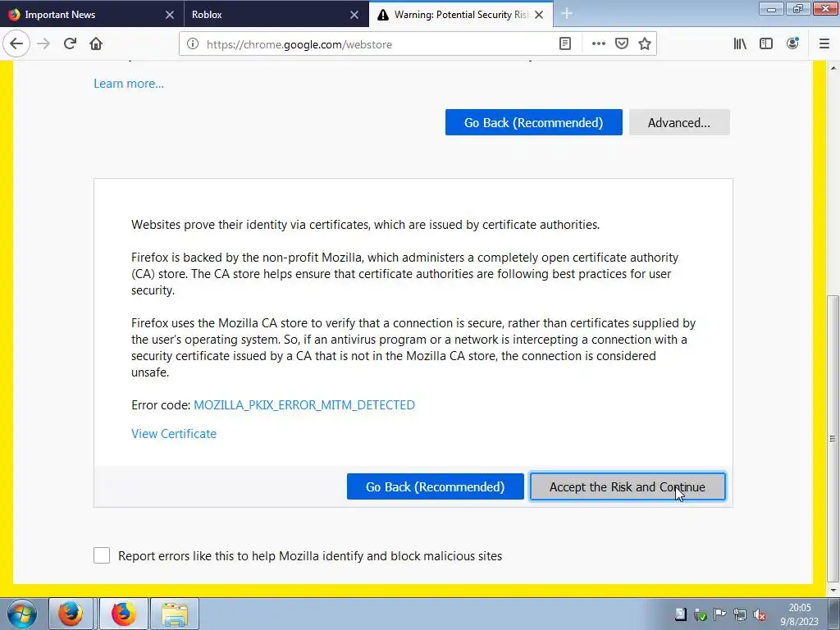Close the Roblox tab
Viewport: 840px width, 630px height.
tap(354, 15)
